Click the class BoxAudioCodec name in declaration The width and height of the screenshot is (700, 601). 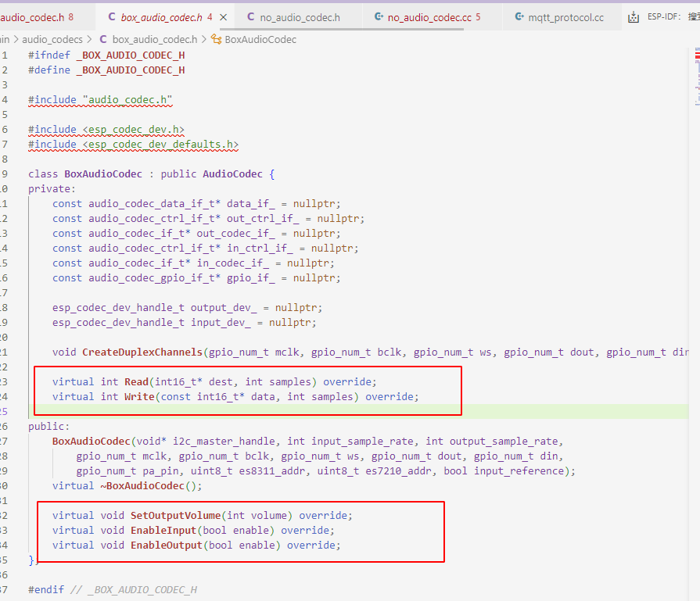(x=103, y=174)
